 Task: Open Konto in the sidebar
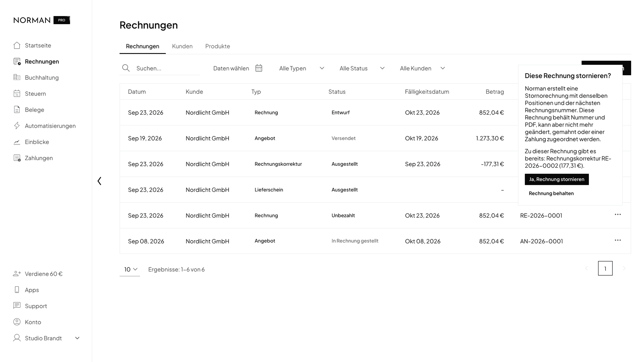(27, 322)
